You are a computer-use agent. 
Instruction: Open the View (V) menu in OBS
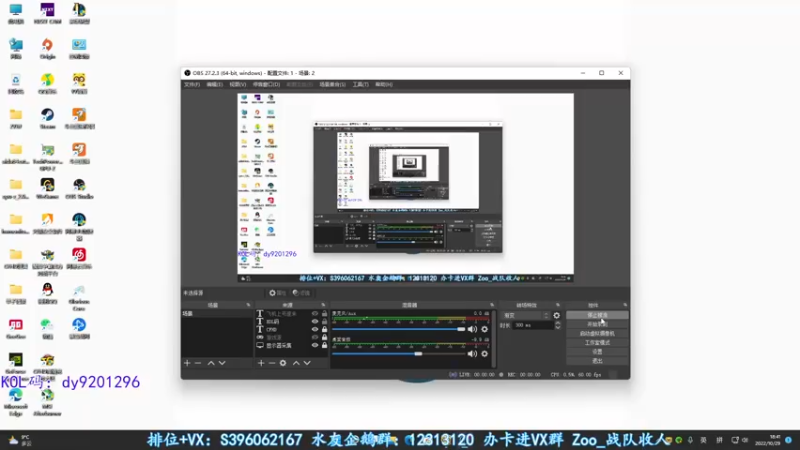[x=237, y=85]
